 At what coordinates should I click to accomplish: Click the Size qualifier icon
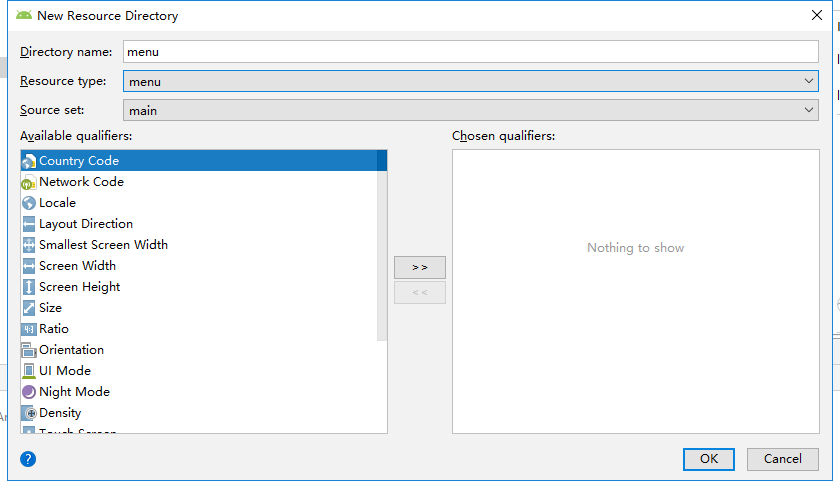pyautogui.click(x=29, y=308)
